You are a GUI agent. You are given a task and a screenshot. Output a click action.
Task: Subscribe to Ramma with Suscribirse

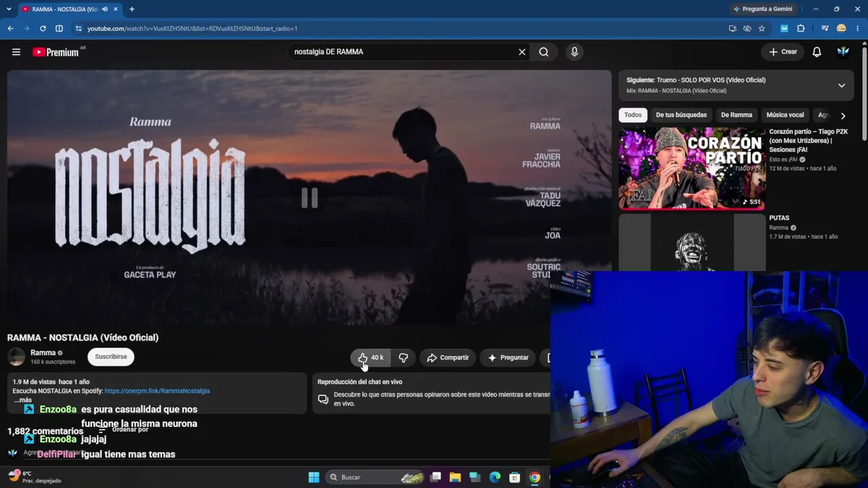[x=111, y=357]
